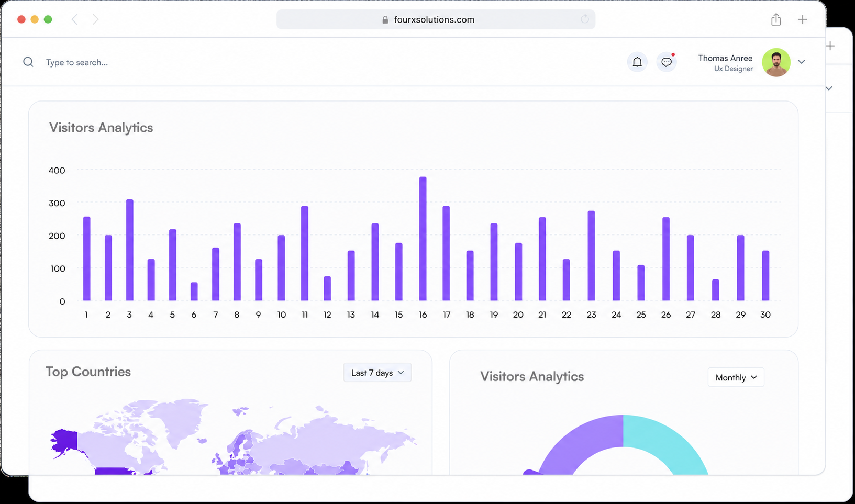This screenshot has height=504, width=855.
Task: Click the x-axis label 1
Action: [x=86, y=315]
